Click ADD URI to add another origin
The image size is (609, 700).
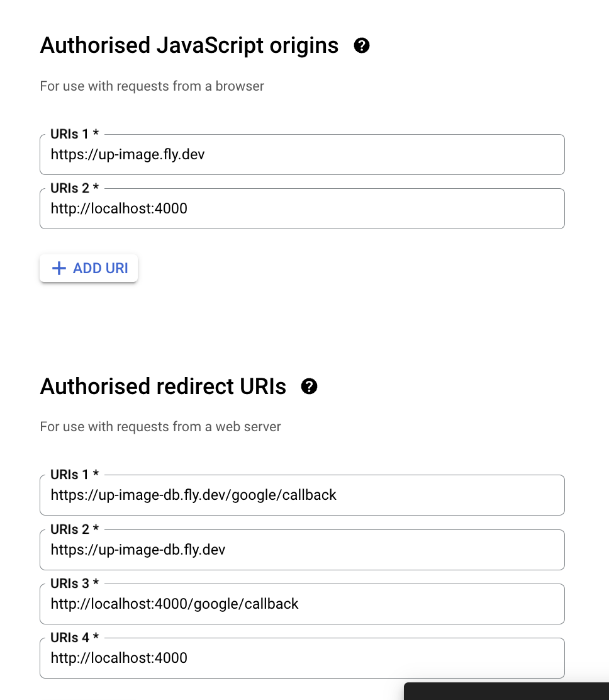[x=88, y=268]
